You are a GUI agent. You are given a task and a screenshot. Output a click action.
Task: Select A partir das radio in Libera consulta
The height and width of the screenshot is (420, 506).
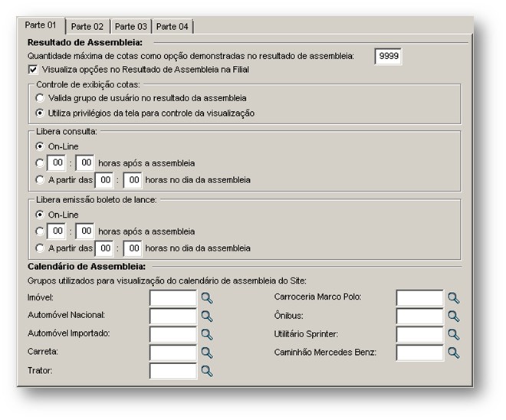point(40,179)
